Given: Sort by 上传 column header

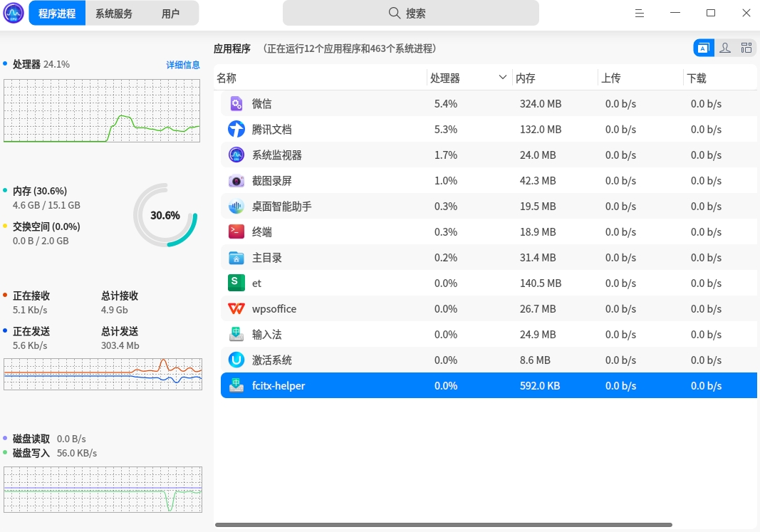Looking at the screenshot, I should [x=640, y=78].
